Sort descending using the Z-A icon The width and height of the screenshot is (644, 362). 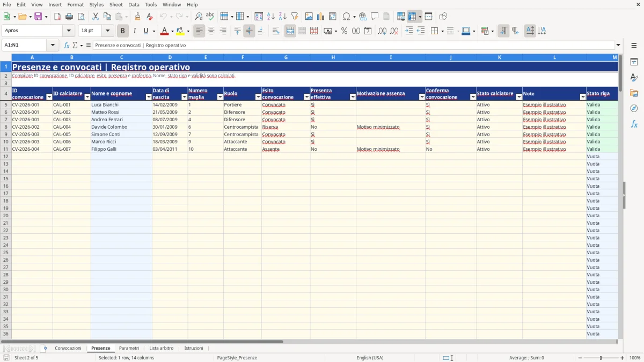tap(282, 17)
